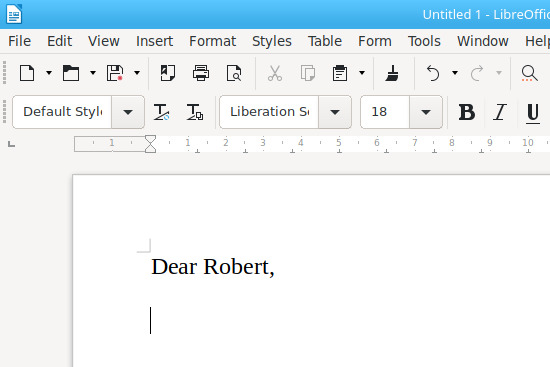550x367 pixels.
Task: Open the Paste special dropdown arrow
Action: (x=362, y=73)
